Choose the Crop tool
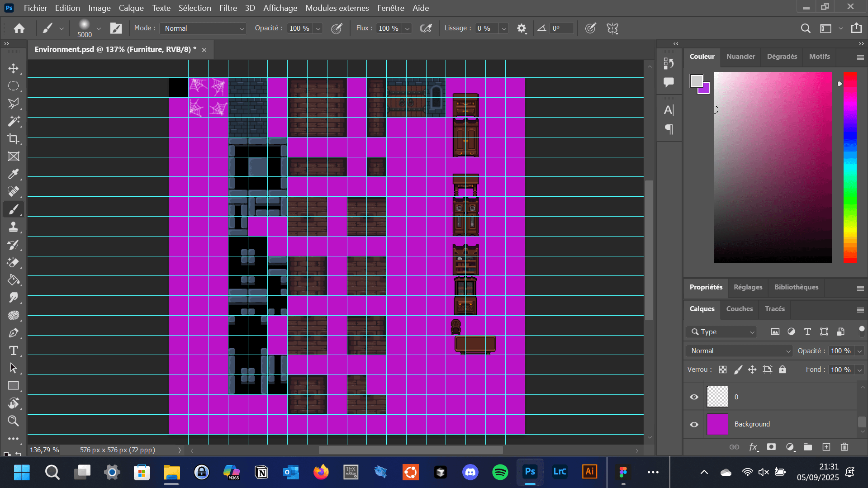This screenshot has height=488, width=868. [x=14, y=139]
